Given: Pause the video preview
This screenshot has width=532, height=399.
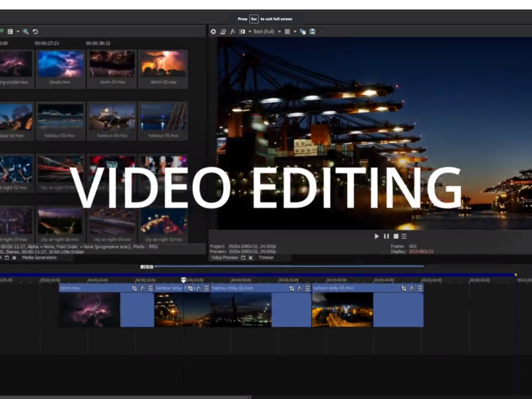Looking at the screenshot, I should [387, 236].
